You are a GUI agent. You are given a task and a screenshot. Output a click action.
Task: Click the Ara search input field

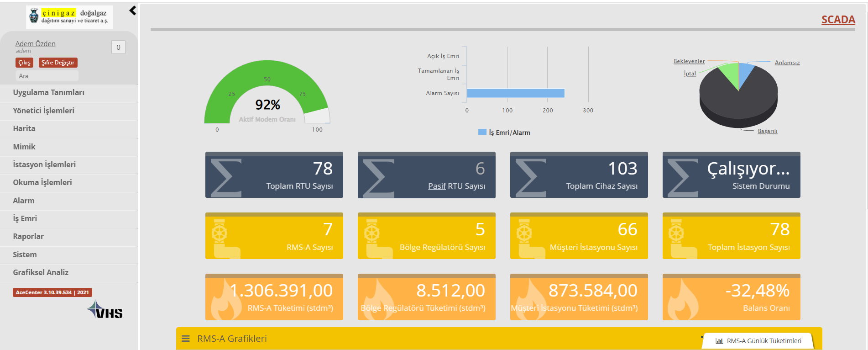[47, 76]
